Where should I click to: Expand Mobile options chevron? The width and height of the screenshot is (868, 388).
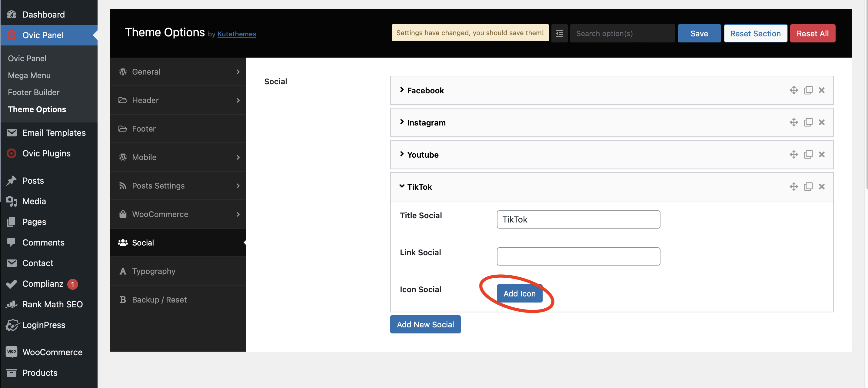(238, 157)
